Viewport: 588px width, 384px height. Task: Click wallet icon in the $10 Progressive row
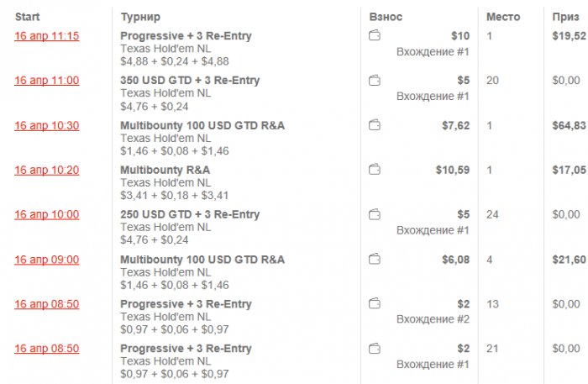(x=375, y=36)
